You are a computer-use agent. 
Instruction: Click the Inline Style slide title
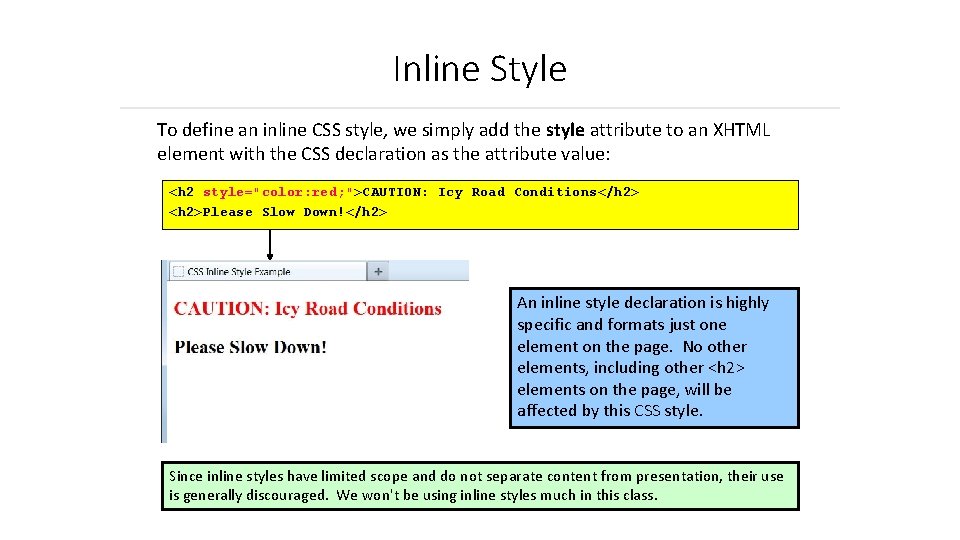click(x=480, y=69)
